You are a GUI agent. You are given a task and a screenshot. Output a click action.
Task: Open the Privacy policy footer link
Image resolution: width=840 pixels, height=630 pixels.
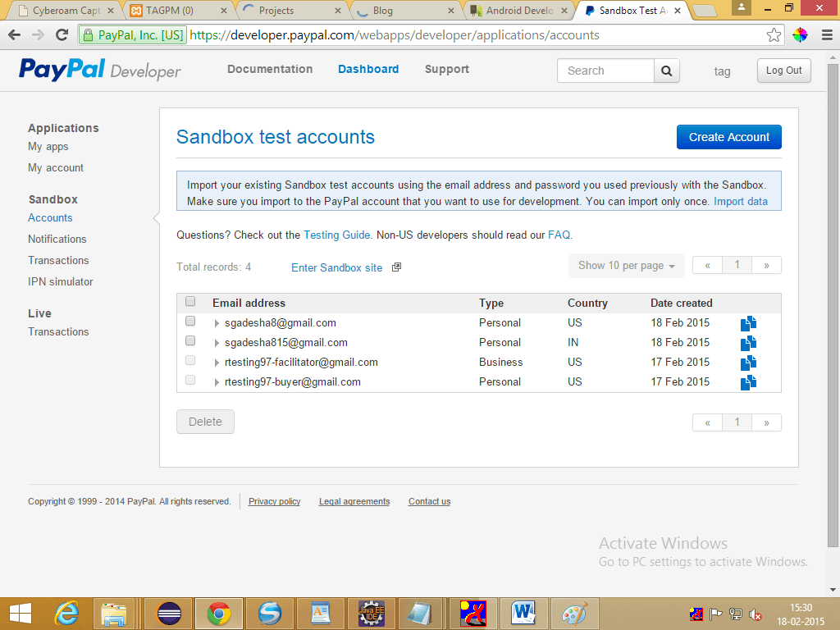274,501
